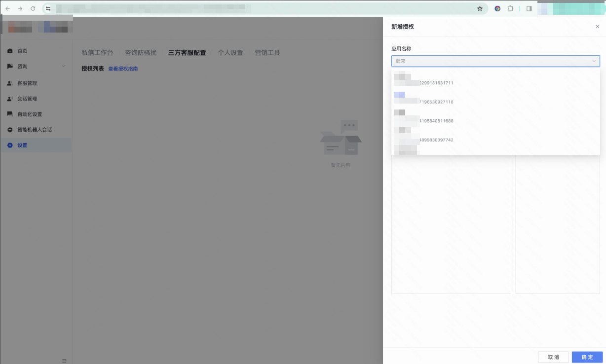Screen dimensions: 606x364
Task: Click the 取消 button
Action: point(553,357)
